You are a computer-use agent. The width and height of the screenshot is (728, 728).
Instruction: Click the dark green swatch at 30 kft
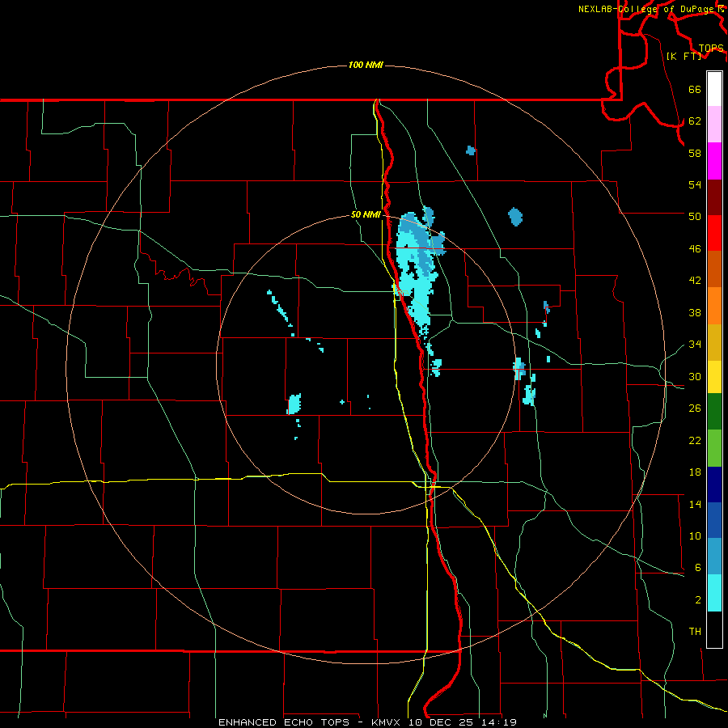pos(714,412)
